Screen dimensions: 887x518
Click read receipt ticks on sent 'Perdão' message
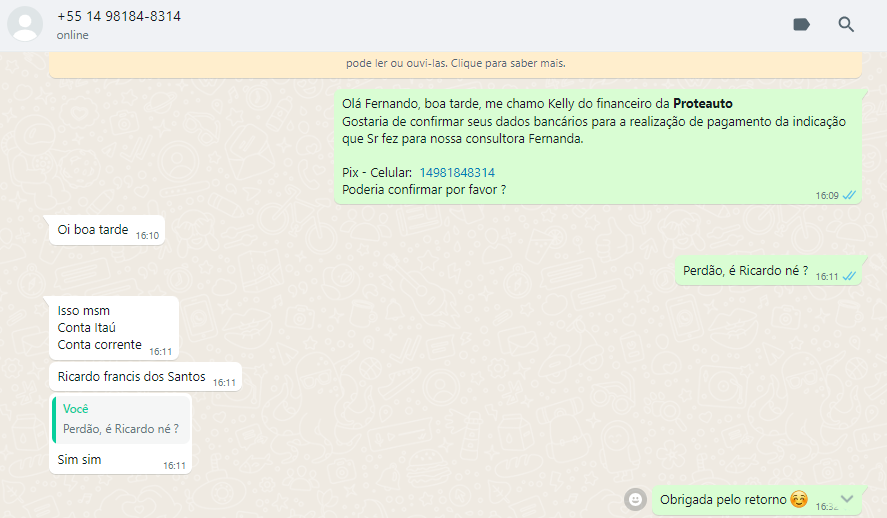click(x=849, y=276)
